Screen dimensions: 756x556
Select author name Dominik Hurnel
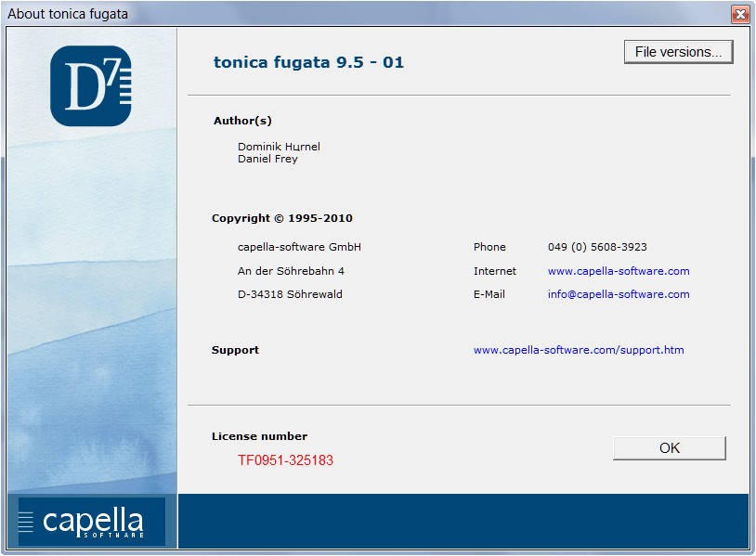coord(279,147)
